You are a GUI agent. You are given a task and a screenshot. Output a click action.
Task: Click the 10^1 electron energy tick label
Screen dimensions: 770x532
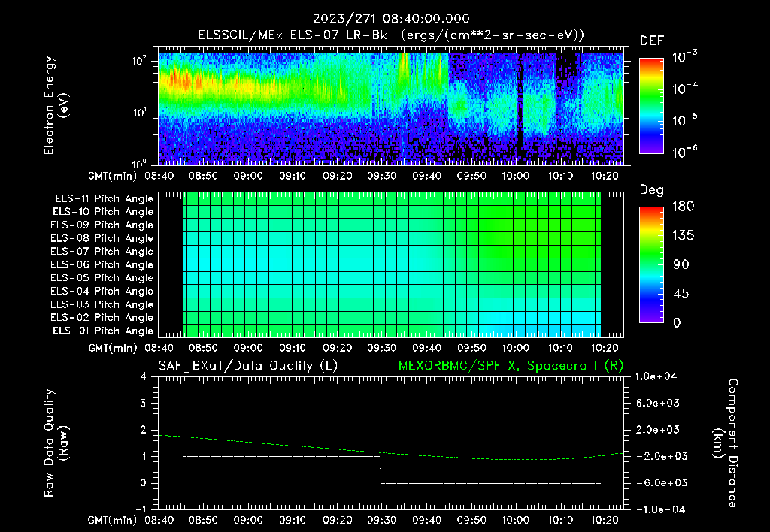pyautogui.click(x=139, y=113)
